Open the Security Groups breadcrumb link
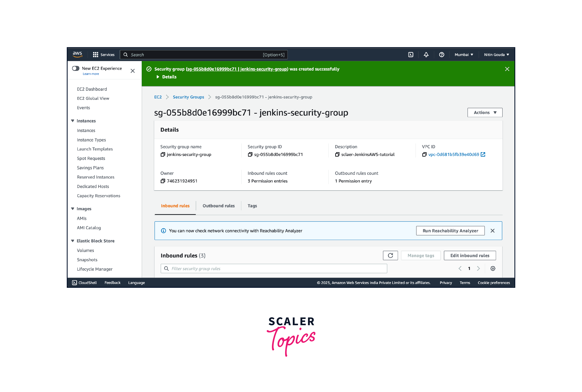The height and width of the screenshot is (392, 582). 188,97
